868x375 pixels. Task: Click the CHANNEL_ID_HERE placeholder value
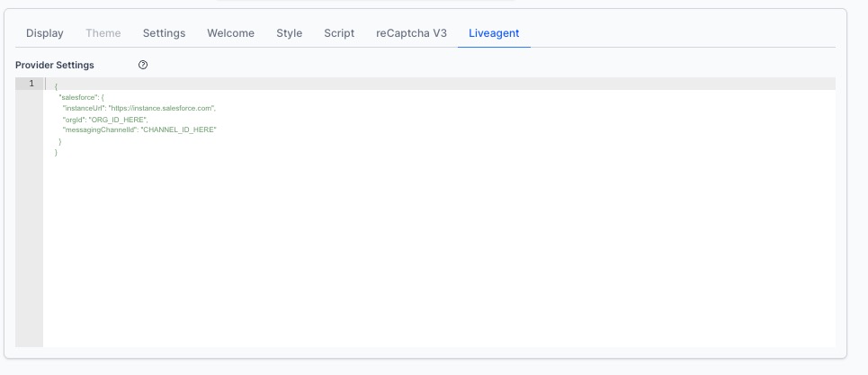tap(179, 129)
